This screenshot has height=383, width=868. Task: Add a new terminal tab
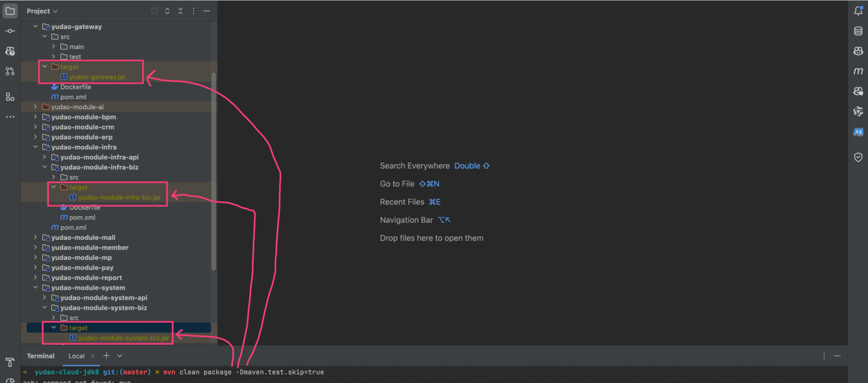coord(107,356)
